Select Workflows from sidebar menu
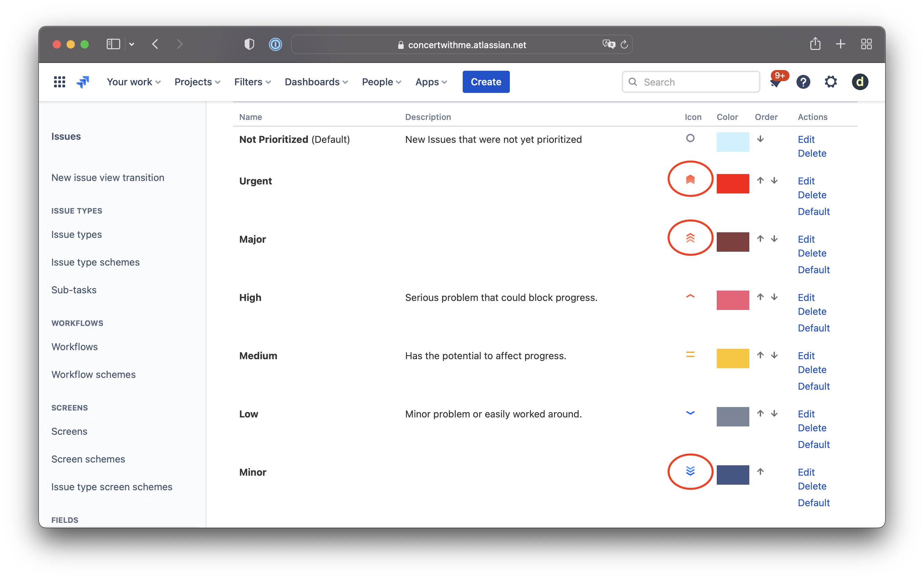 [75, 346]
